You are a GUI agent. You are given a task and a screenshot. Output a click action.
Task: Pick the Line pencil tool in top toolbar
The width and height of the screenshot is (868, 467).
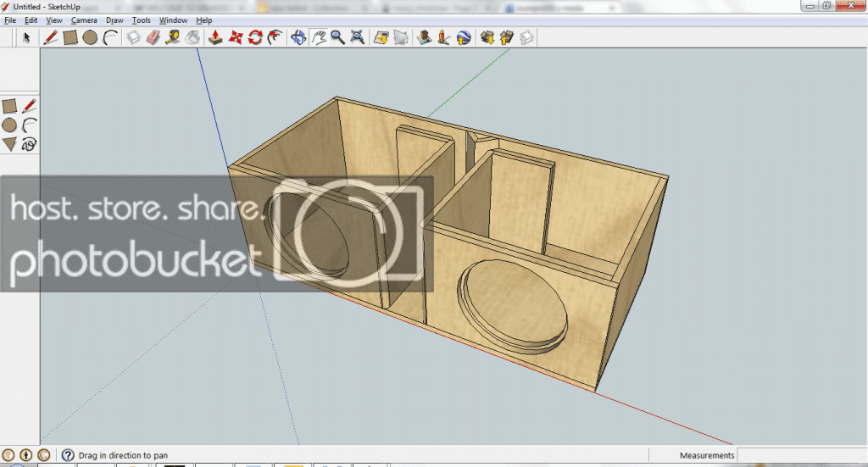(x=50, y=37)
